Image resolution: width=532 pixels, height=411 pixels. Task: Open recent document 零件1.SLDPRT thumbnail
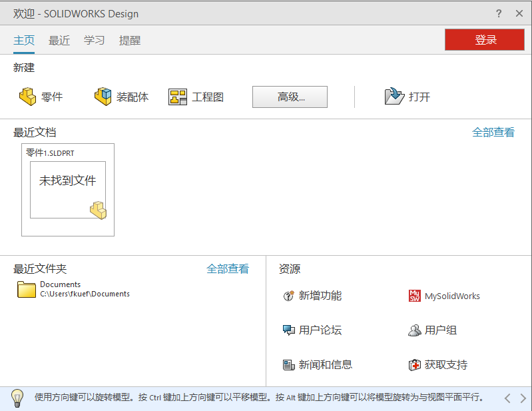click(68, 190)
